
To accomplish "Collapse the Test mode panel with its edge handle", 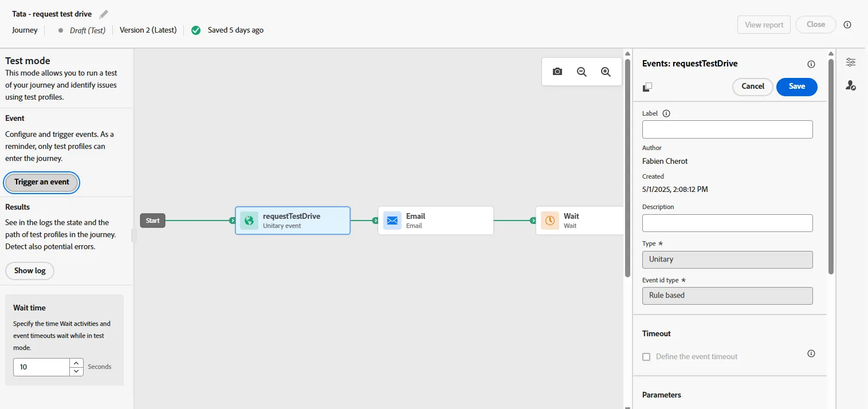I will (x=134, y=235).
